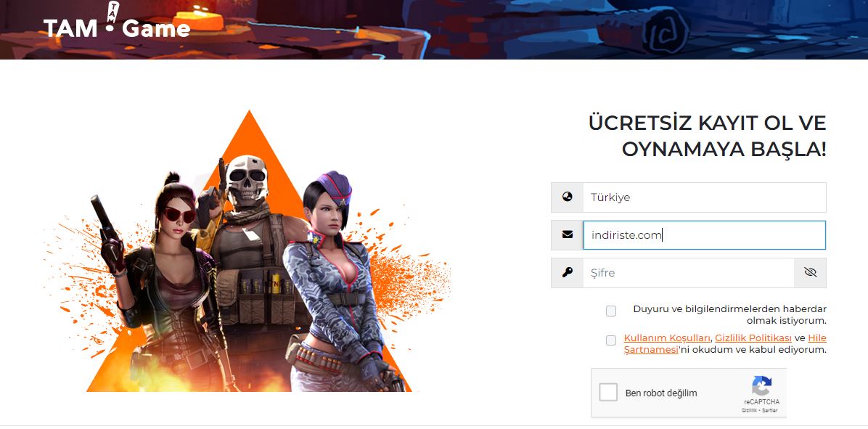868x429 pixels.
Task: Focus the email field containing indiriste.com
Action: (x=704, y=234)
